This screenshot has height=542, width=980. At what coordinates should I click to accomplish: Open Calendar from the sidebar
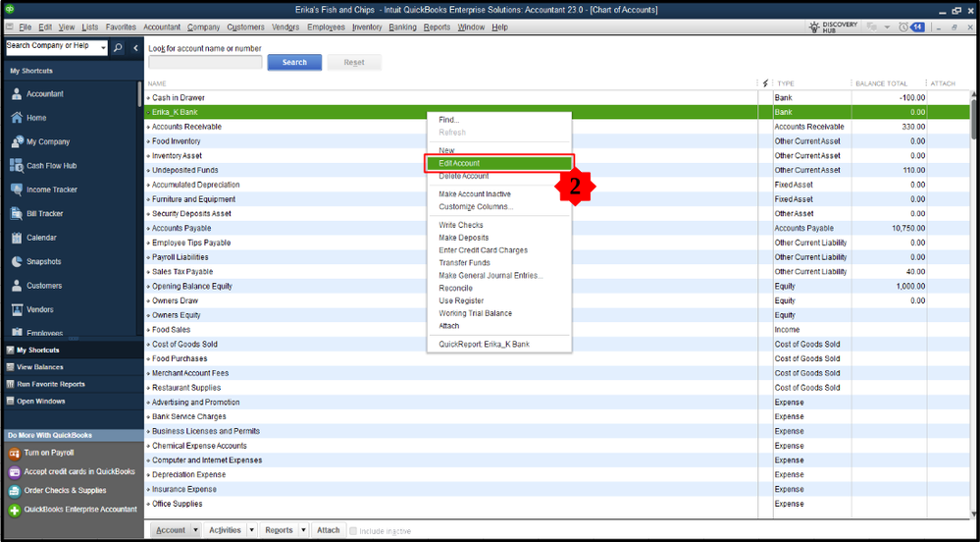point(41,238)
